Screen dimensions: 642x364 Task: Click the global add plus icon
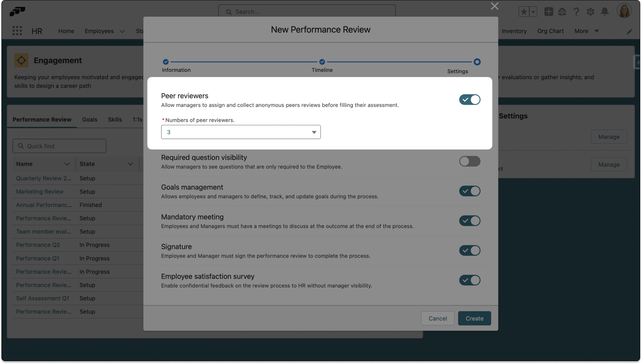(x=548, y=12)
